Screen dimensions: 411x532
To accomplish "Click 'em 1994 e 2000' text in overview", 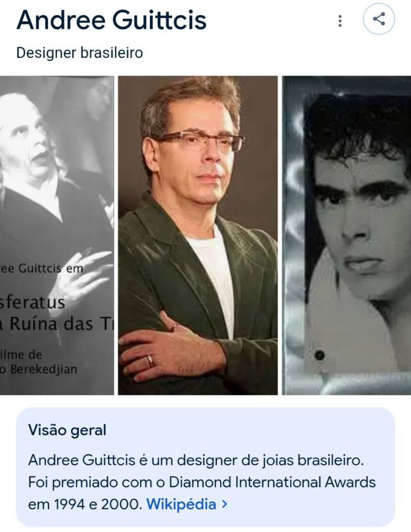I will (x=85, y=504).
